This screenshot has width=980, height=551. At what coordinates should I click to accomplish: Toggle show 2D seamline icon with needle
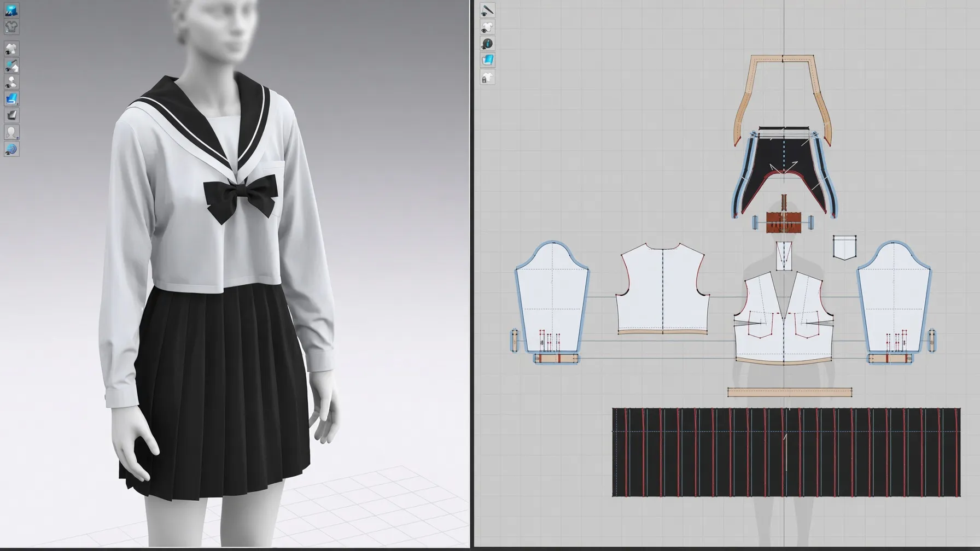coord(487,10)
